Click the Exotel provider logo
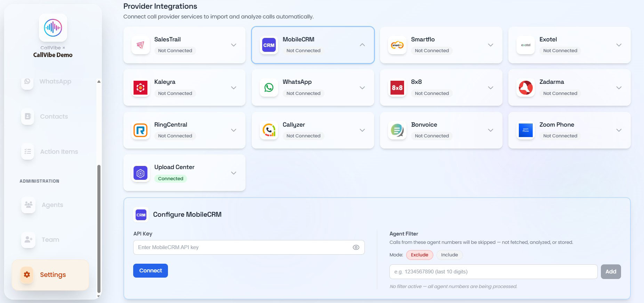644x303 pixels. click(525, 45)
